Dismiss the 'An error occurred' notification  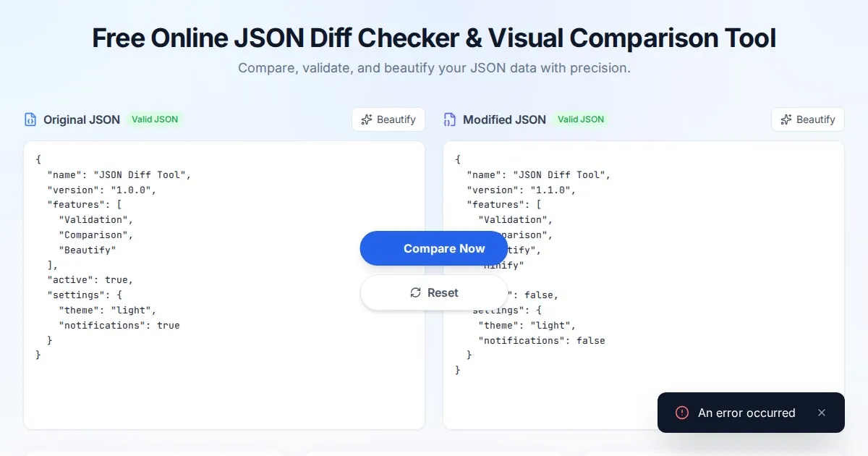821,413
